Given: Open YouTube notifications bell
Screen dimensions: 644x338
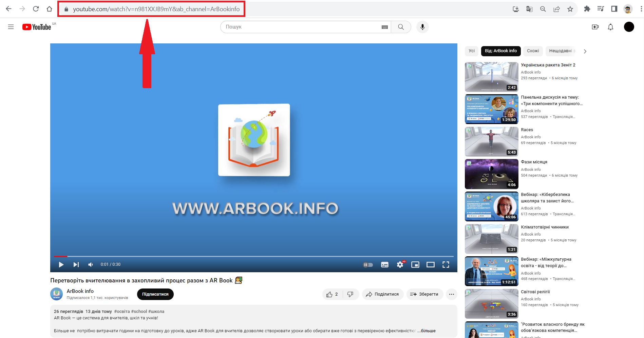Looking at the screenshot, I should click(x=610, y=27).
